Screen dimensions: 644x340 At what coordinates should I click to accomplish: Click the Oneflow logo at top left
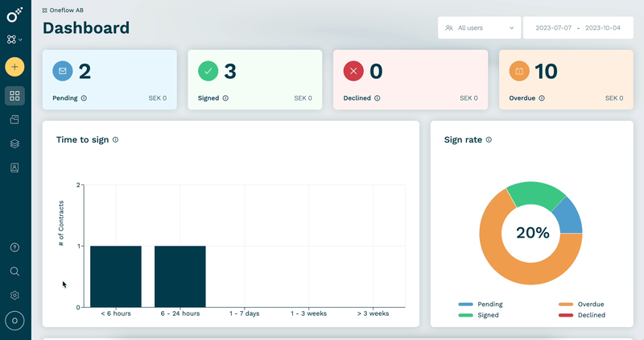tap(14, 15)
